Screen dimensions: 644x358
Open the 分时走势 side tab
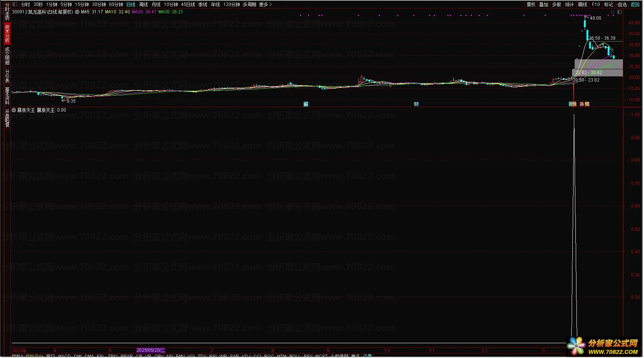point(7,11)
